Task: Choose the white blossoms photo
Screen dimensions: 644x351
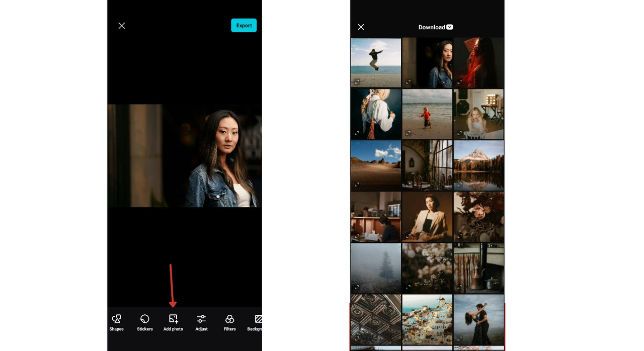Action: pos(427,268)
